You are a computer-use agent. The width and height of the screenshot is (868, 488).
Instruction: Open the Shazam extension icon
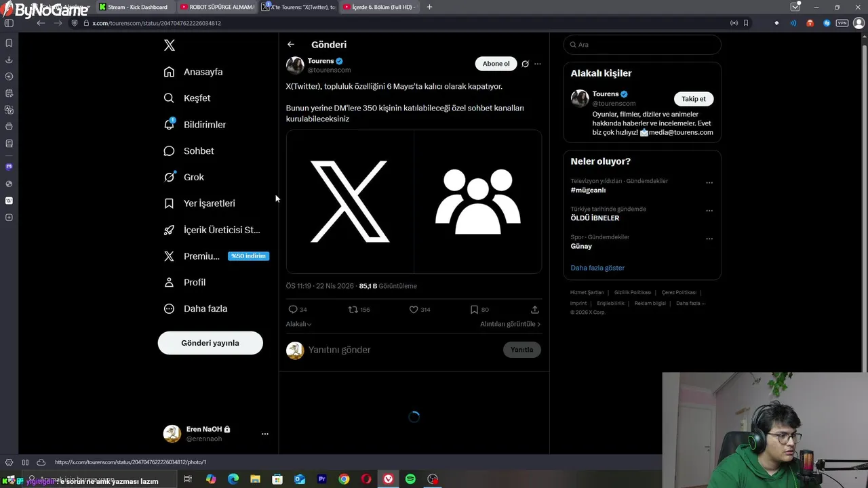827,23
